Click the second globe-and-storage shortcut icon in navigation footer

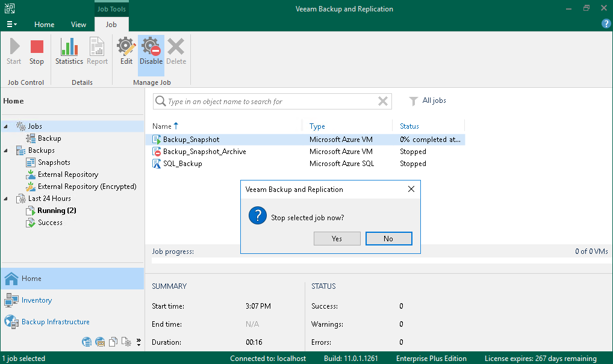[x=100, y=342]
